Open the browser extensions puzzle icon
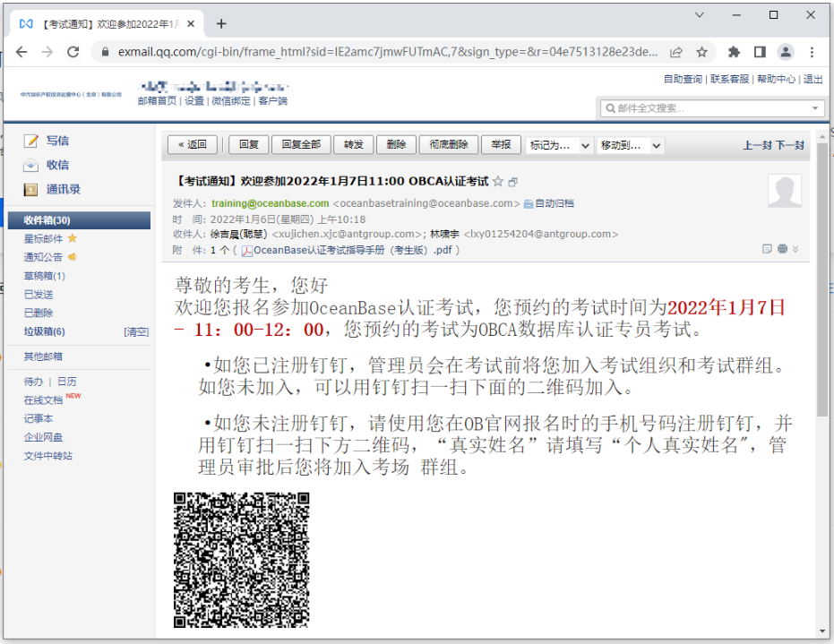Screen dimensions: 834x644 click(734, 52)
